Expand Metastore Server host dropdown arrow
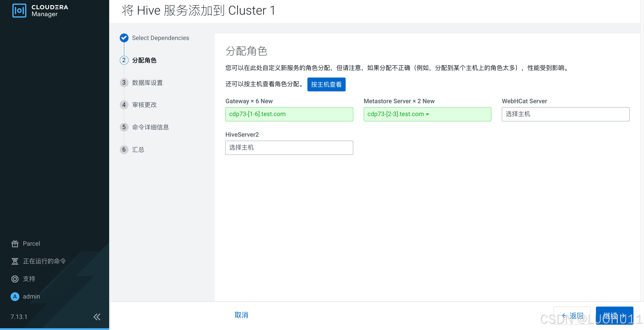644x330 pixels. tap(427, 114)
